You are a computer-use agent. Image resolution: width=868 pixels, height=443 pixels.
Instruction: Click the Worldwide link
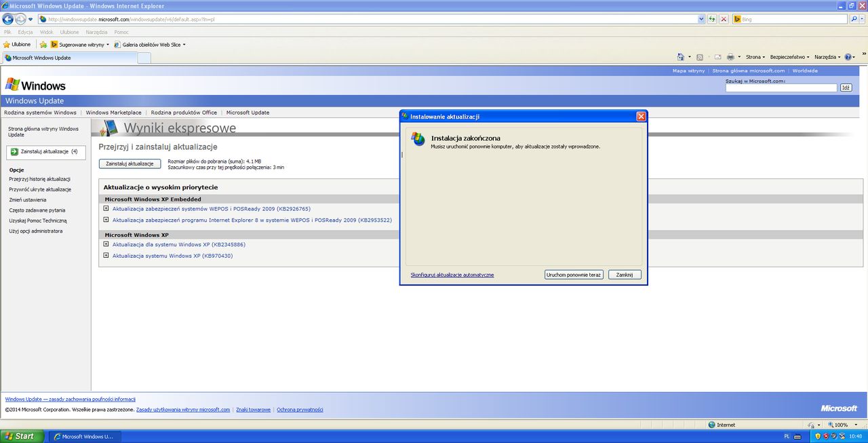(805, 71)
